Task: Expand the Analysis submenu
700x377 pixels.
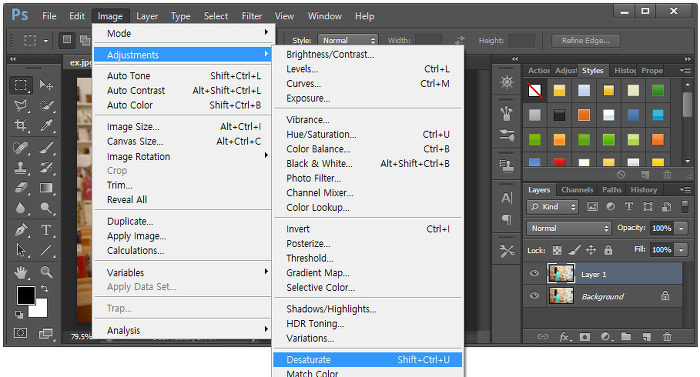Action: tap(183, 330)
